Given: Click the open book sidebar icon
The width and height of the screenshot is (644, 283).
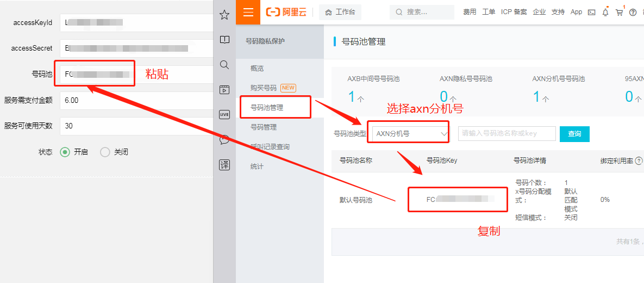Looking at the screenshot, I should click(x=224, y=40).
